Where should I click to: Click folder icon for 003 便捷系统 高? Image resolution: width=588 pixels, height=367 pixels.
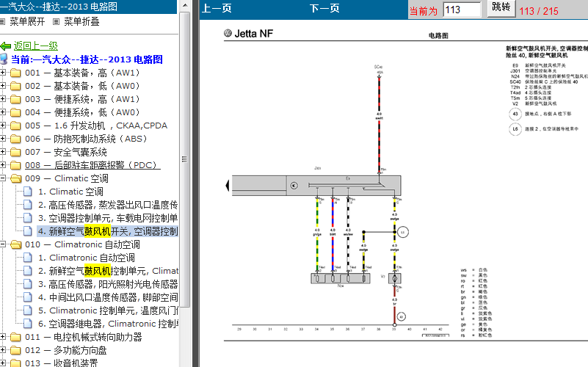click(15, 99)
